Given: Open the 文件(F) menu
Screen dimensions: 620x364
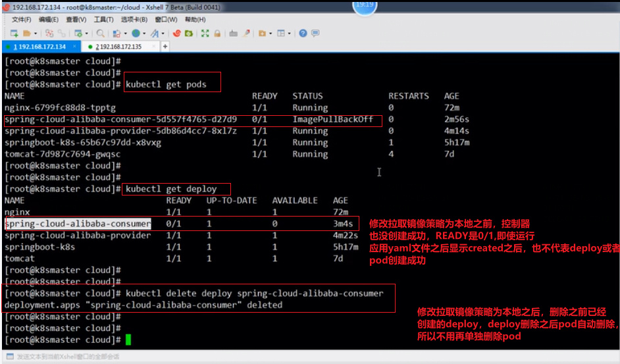Looking at the screenshot, I should [21, 19].
